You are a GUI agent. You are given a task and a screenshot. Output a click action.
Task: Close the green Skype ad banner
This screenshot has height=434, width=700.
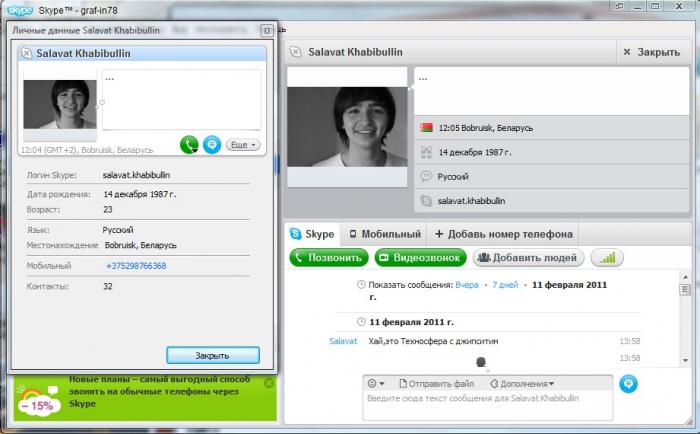(269, 383)
